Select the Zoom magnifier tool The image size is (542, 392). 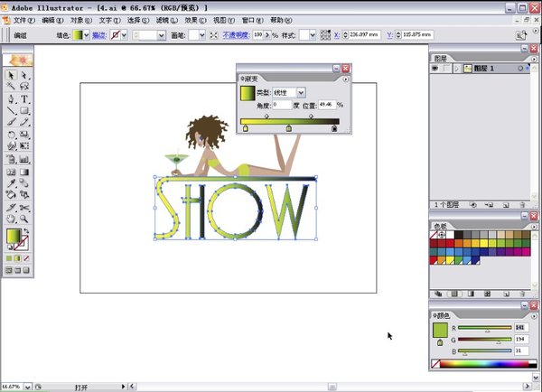(23, 219)
